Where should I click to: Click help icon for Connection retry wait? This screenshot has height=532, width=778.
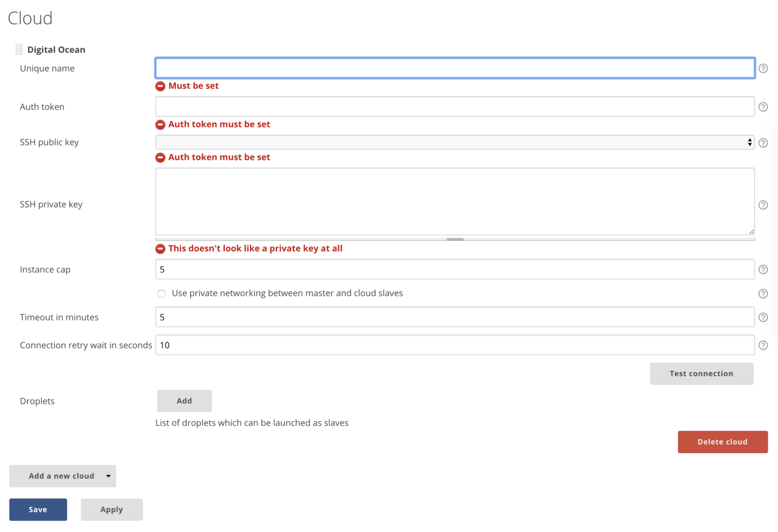point(763,345)
